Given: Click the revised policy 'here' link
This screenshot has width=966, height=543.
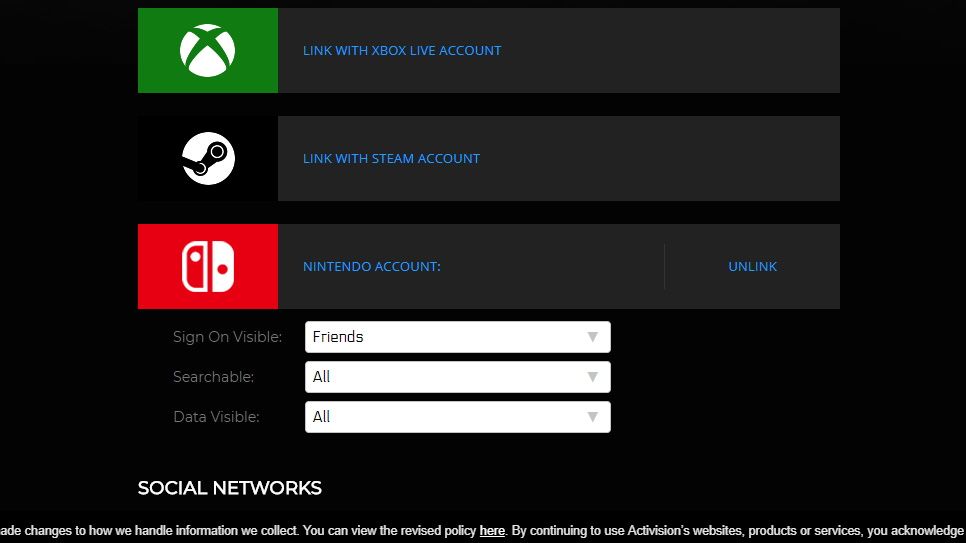Looking at the screenshot, I should pos(492,531).
